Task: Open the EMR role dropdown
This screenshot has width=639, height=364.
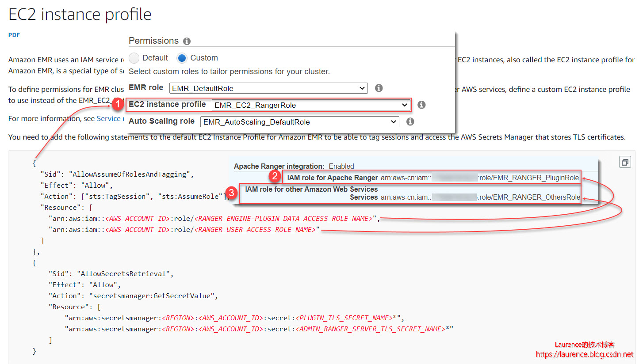Action: 268,88
